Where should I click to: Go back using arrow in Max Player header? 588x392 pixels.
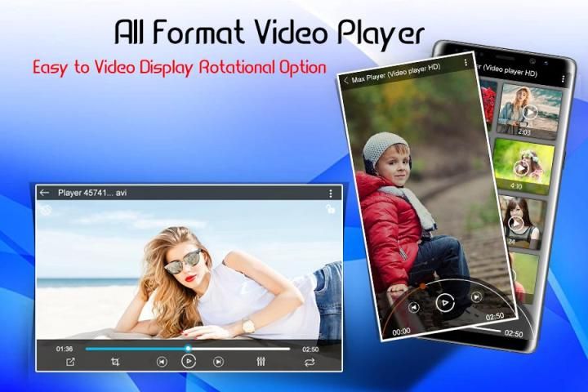pyautogui.click(x=346, y=80)
